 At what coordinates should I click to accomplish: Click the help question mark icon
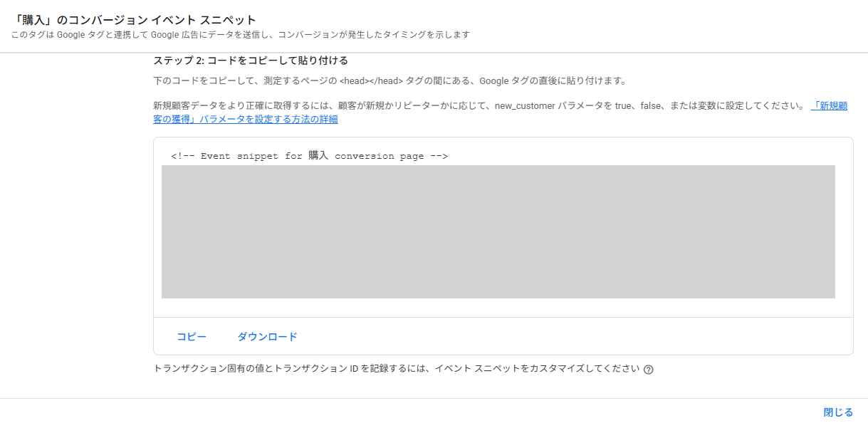point(648,370)
